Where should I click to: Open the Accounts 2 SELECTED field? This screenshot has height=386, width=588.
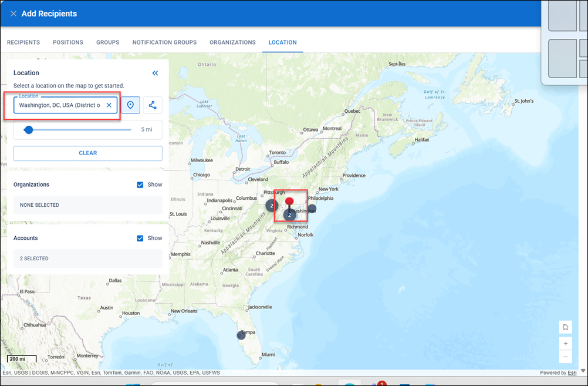88,259
